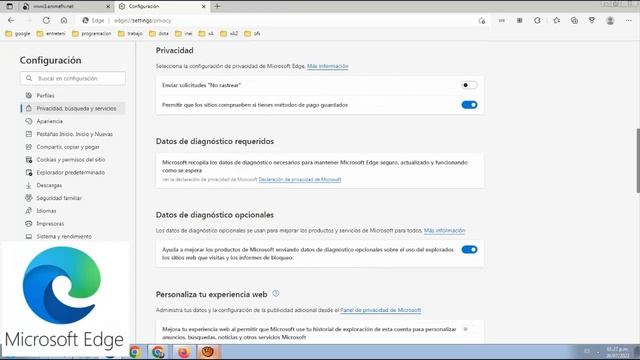
Task: Go back to the previous page
Action: pyautogui.click(x=11, y=20)
